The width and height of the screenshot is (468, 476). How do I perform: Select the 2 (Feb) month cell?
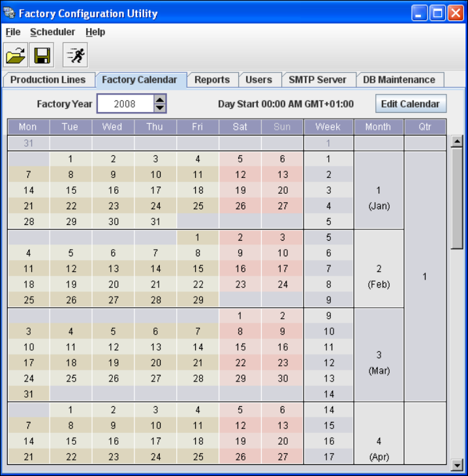point(379,269)
